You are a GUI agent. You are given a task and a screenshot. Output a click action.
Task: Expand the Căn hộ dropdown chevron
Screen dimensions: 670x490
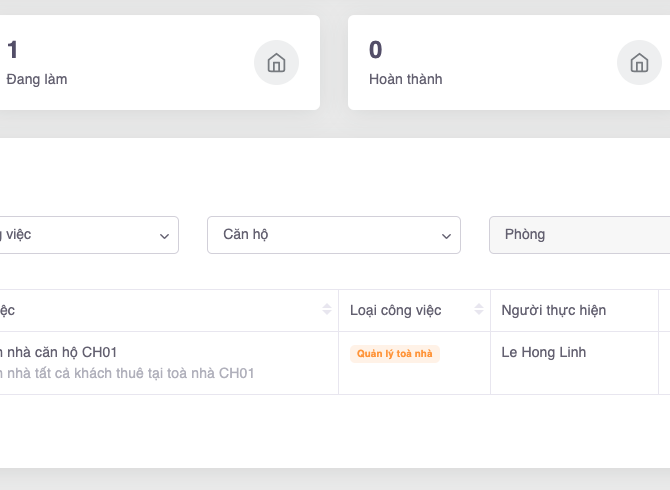click(447, 236)
